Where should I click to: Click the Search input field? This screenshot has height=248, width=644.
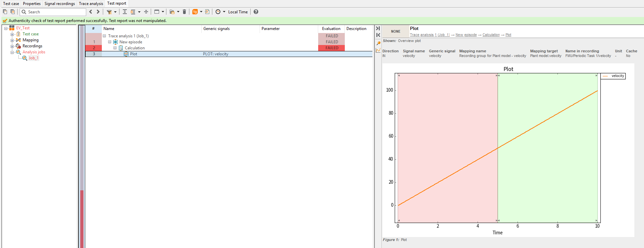tap(53, 12)
